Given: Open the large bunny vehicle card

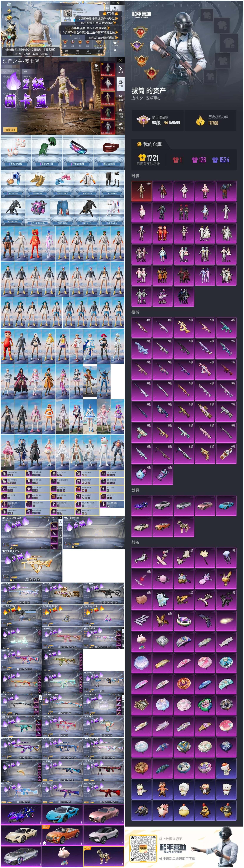Looking at the screenshot, I should pos(62,856).
